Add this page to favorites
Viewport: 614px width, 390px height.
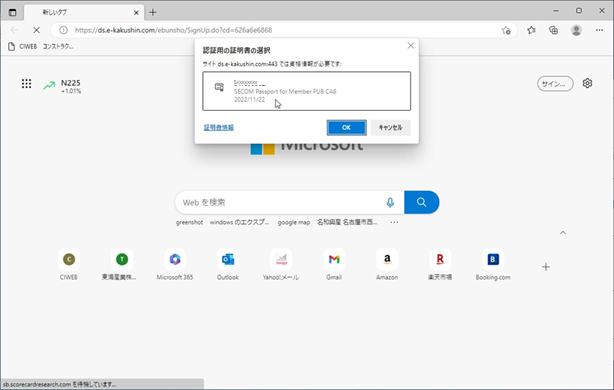pyautogui.click(x=506, y=30)
